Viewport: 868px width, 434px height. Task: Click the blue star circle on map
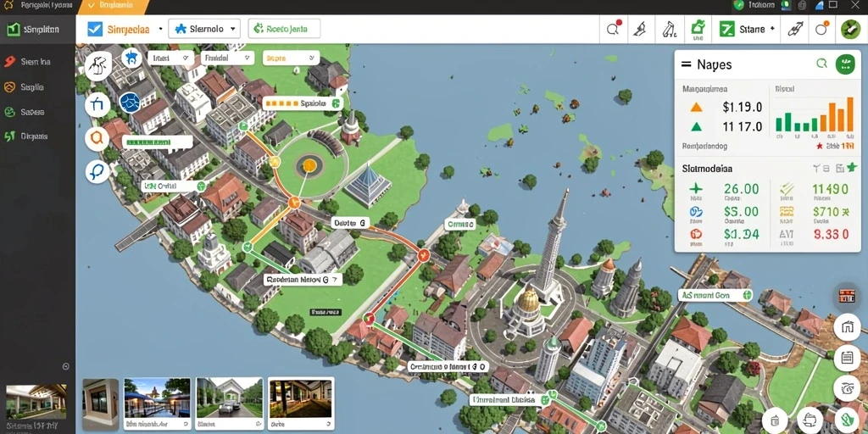(x=131, y=57)
